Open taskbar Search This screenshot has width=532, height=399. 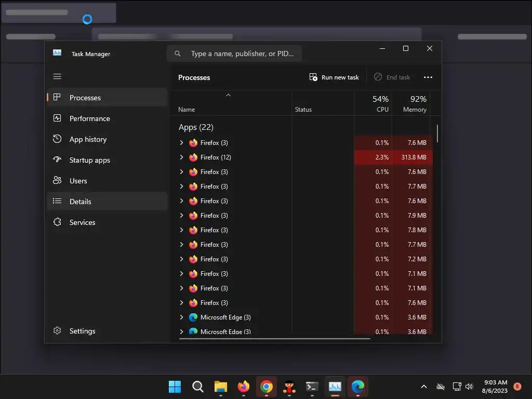(x=197, y=387)
